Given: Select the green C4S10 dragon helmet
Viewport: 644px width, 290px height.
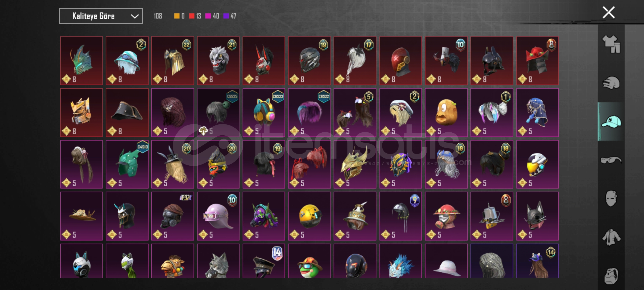Looking at the screenshot, I should [127, 164].
